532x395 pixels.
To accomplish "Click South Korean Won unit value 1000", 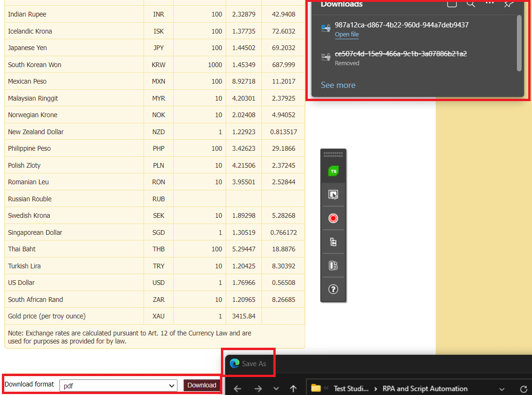I will 215,65.
